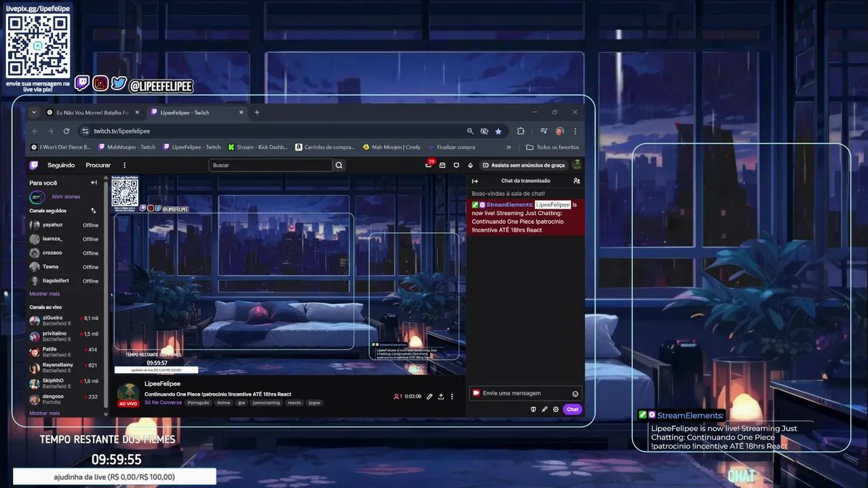This screenshot has height=488, width=868.
Task: Open the browser media control icon
Action: 544,131
